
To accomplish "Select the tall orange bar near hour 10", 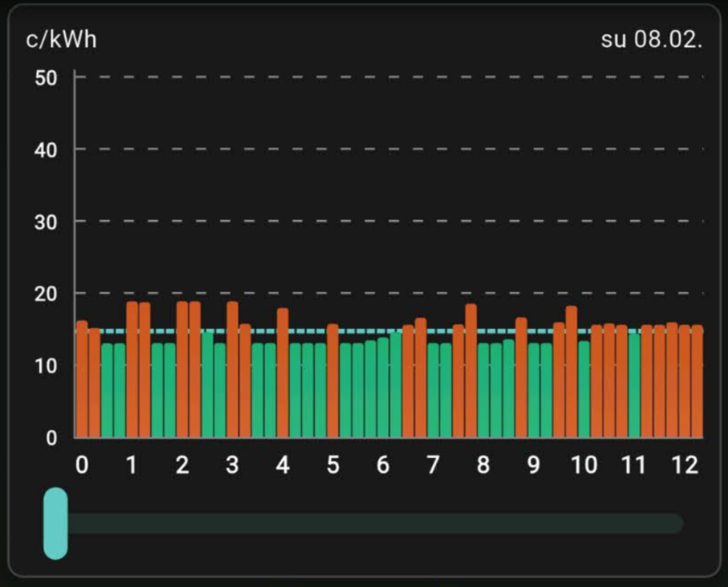I will pos(571,372).
